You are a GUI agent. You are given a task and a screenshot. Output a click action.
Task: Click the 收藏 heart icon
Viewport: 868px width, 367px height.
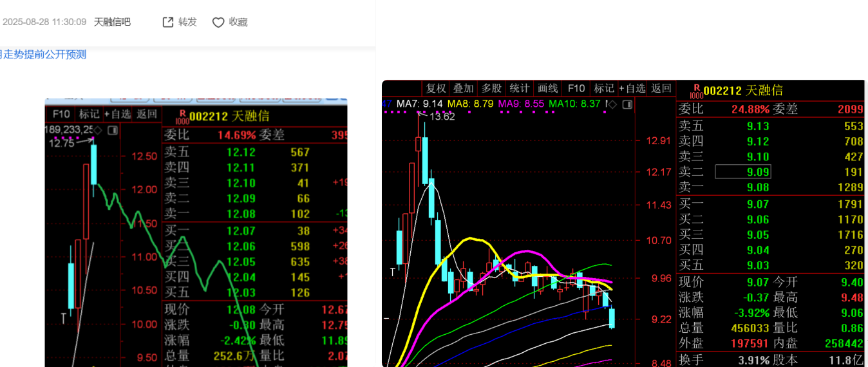[218, 23]
